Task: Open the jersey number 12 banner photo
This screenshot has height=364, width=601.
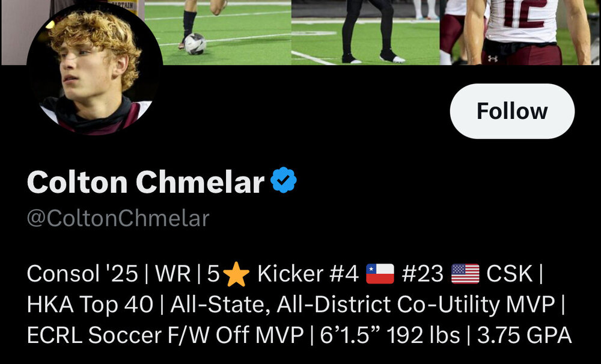Action: [x=519, y=32]
